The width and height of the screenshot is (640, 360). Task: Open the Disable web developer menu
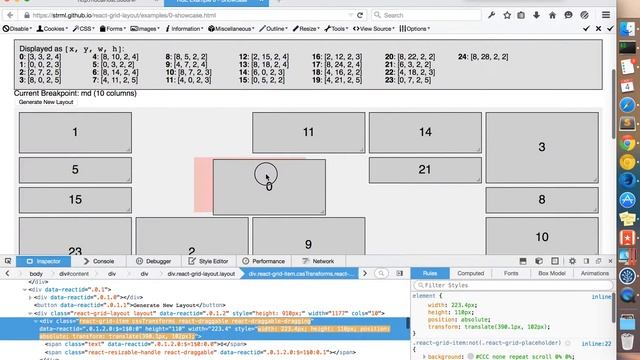[17, 29]
